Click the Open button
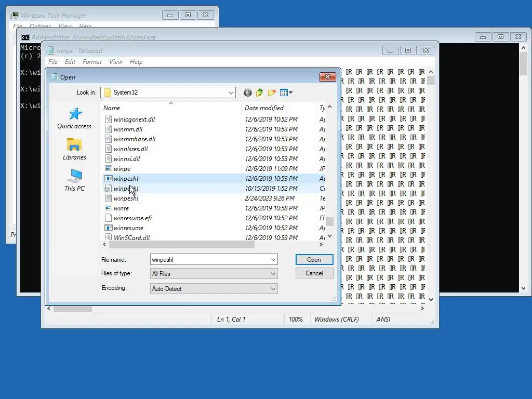This screenshot has width=532, height=399. 314,260
